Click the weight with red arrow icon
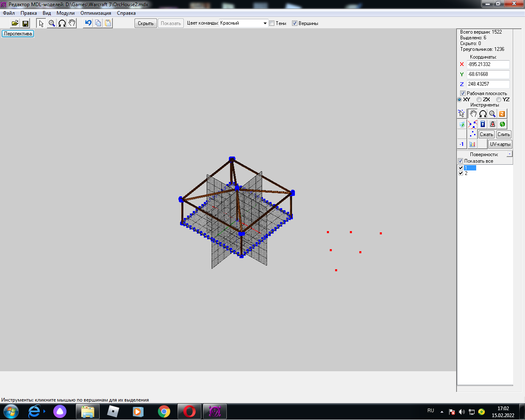Viewport: 525px width, 420px height. 493,124
